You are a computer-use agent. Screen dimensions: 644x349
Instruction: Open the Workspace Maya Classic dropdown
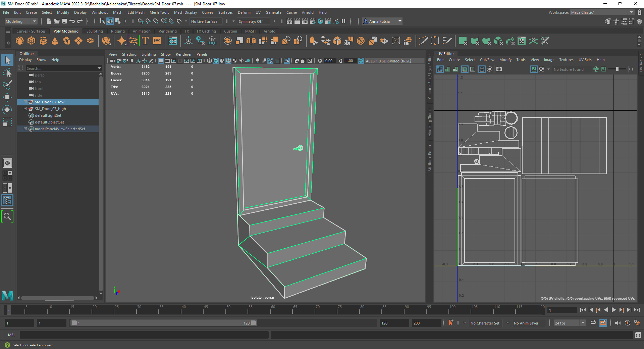[x=602, y=12]
